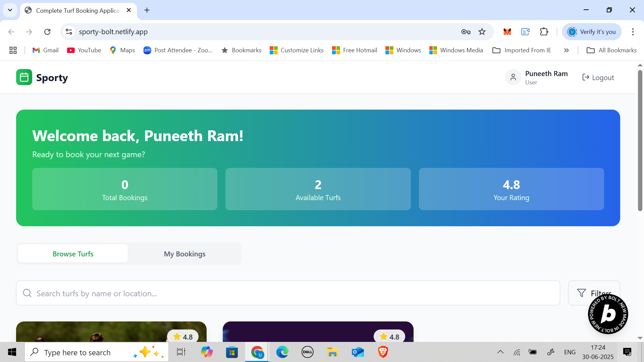Click the search turfs input field
Image resolution: width=644 pixels, height=362 pixels.
click(288, 293)
